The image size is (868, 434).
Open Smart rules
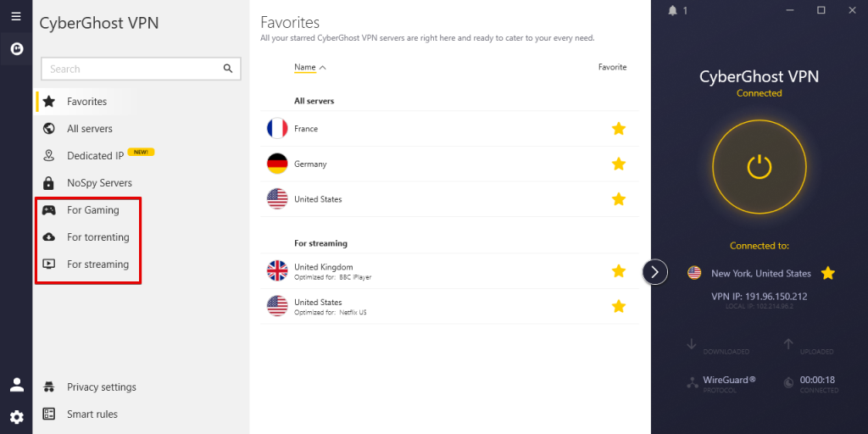(x=92, y=415)
